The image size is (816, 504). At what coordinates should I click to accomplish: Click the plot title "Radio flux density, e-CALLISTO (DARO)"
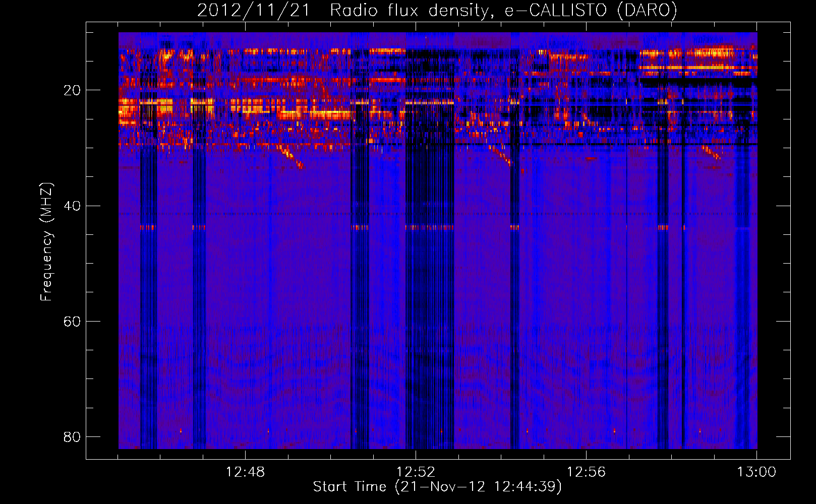(x=503, y=10)
